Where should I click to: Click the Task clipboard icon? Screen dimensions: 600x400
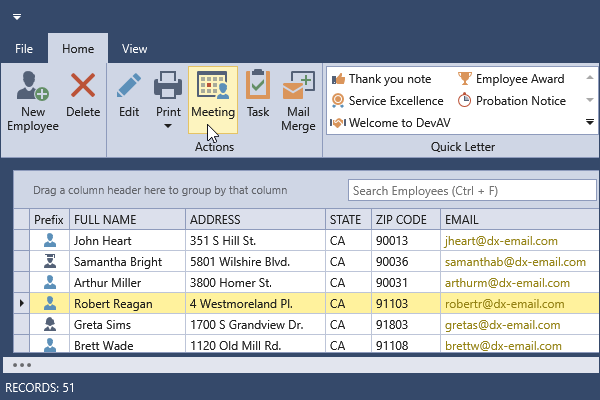[258, 88]
